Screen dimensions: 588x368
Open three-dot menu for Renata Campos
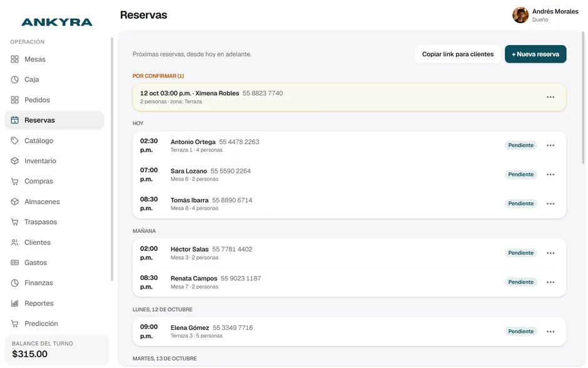pos(550,282)
